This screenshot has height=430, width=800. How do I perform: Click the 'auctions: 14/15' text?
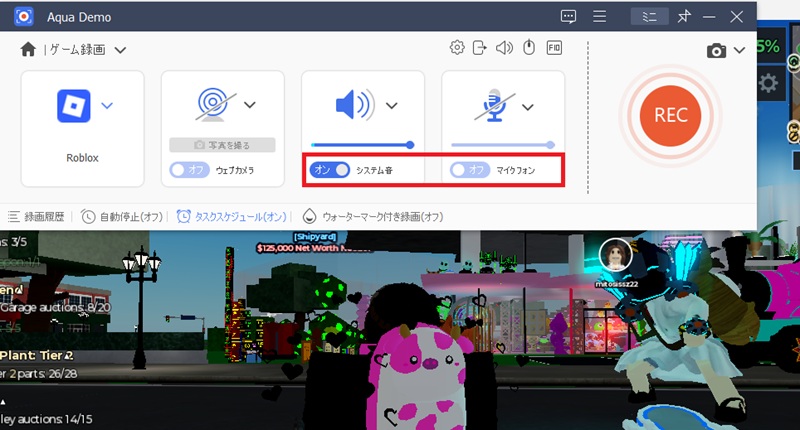click(55, 419)
